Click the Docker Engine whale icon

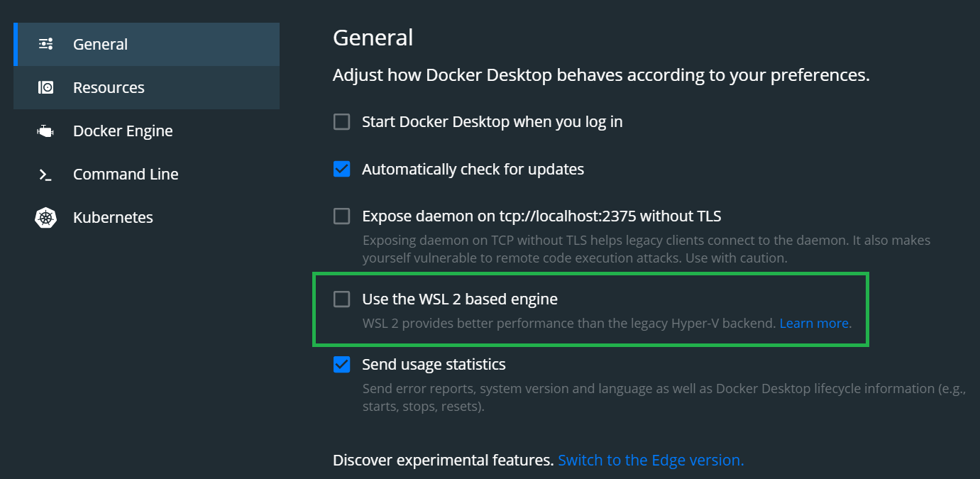(45, 131)
